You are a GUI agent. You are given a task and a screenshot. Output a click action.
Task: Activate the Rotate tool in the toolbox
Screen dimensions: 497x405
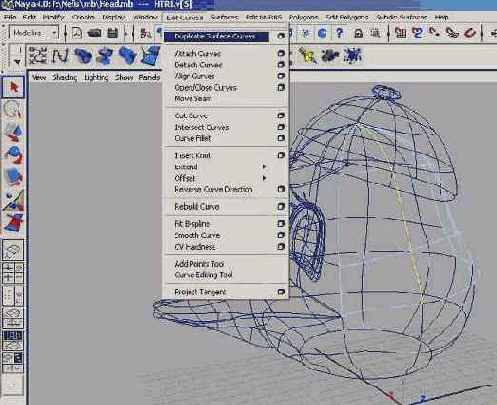(14, 154)
